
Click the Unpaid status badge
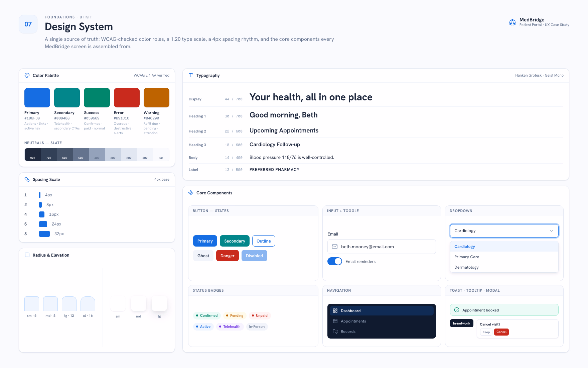pos(260,315)
